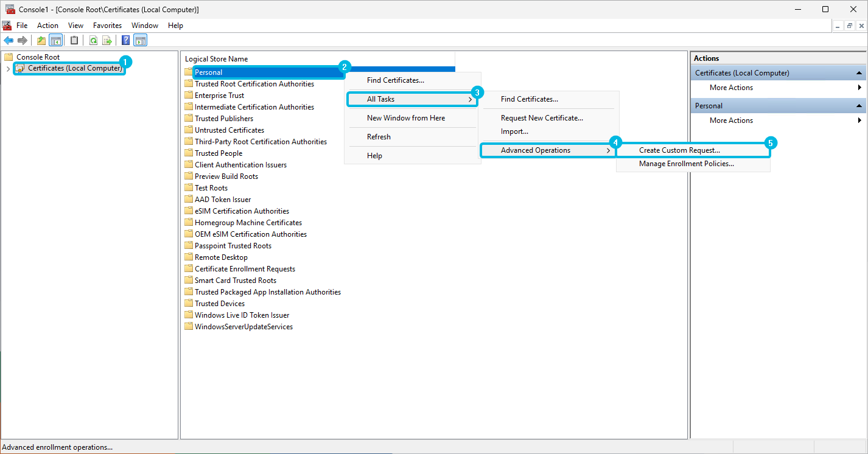Click the Back arrow toolbar icon
The width and height of the screenshot is (868, 454).
pyautogui.click(x=9, y=41)
